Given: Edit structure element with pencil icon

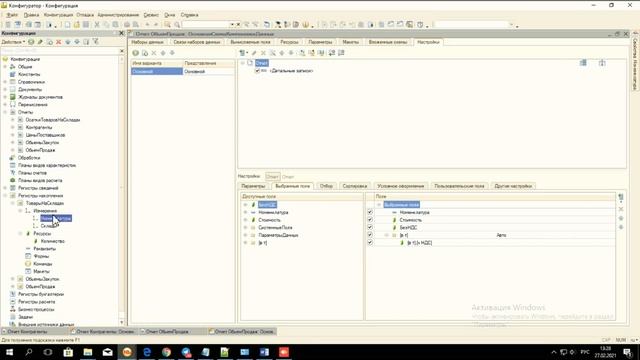Looking at the screenshot, I should 254,53.
